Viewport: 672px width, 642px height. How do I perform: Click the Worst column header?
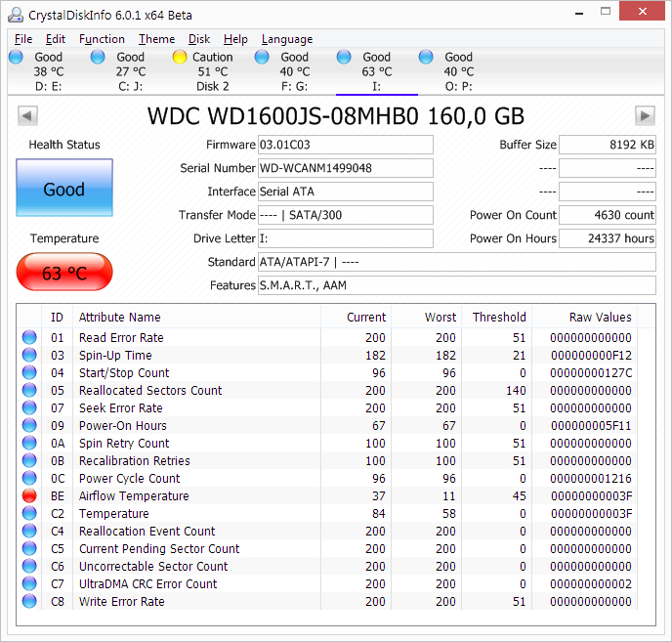[426, 317]
